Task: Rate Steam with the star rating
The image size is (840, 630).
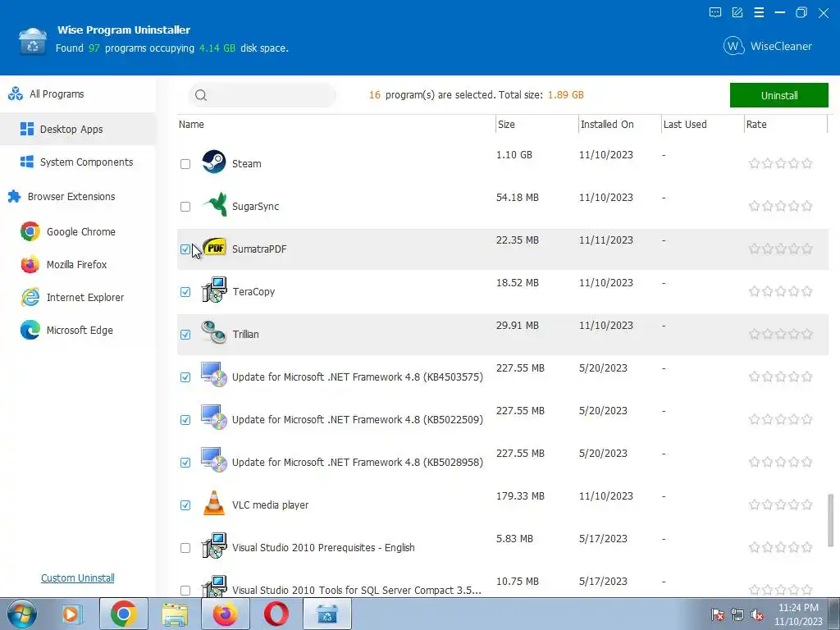Action: 781,163
